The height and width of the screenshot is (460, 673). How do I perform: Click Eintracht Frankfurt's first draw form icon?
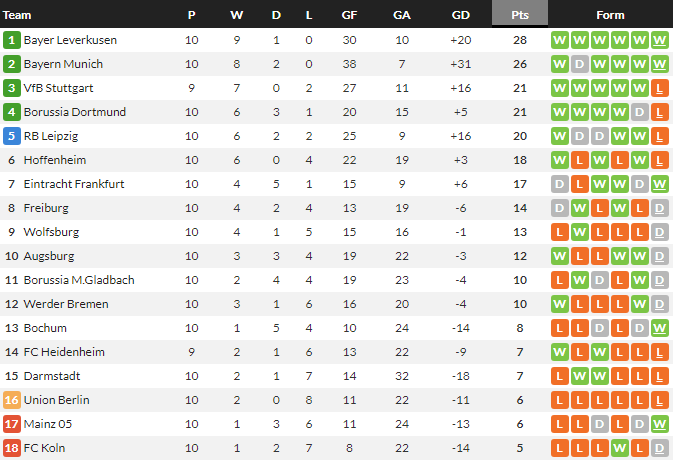(560, 184)
